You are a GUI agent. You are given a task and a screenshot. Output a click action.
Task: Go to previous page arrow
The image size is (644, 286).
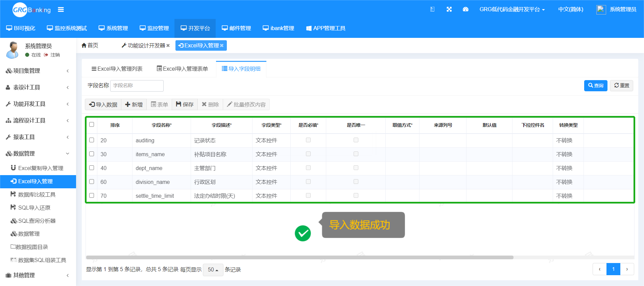pyautogui.click(x=600, y=269)
